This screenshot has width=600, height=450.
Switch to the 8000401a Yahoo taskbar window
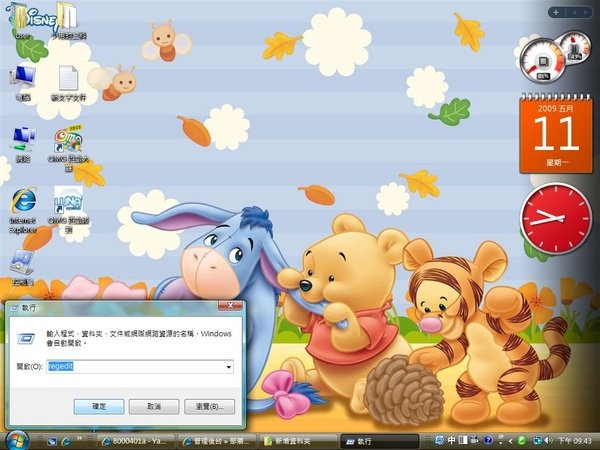tap(136, 441)
